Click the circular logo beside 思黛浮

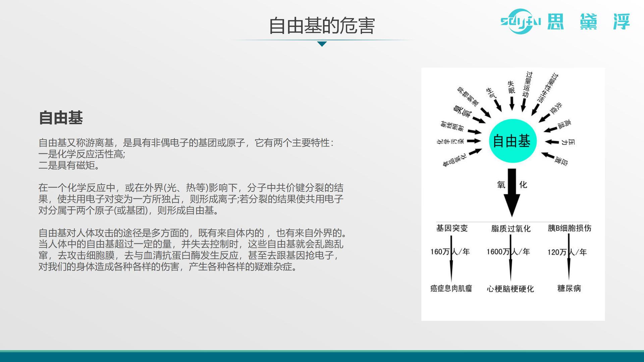[x=520, y=21]
